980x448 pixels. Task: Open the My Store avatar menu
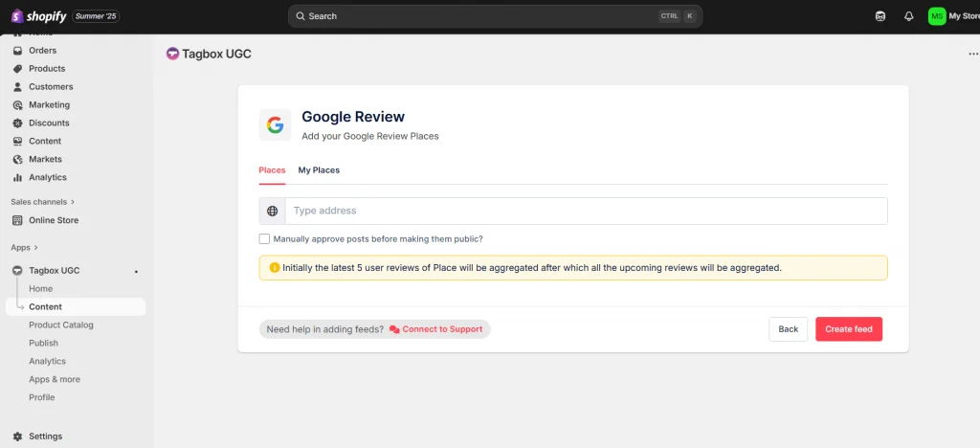[937, 16]
